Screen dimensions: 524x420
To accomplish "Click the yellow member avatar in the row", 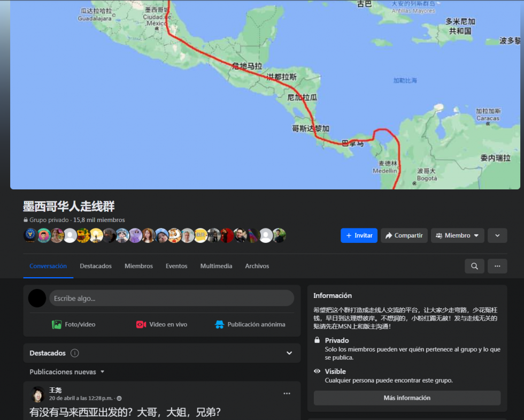I will (201, 235).
